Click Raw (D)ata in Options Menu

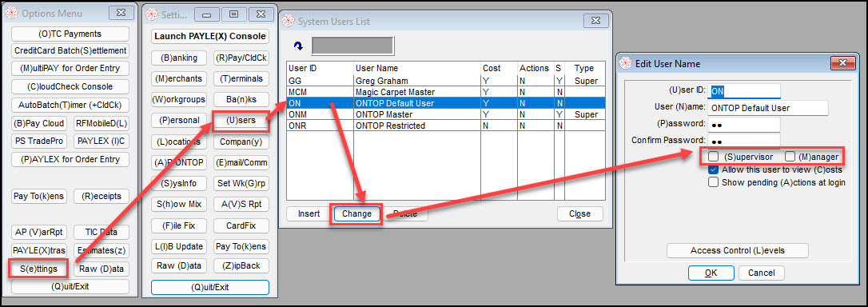pos(102,269)
